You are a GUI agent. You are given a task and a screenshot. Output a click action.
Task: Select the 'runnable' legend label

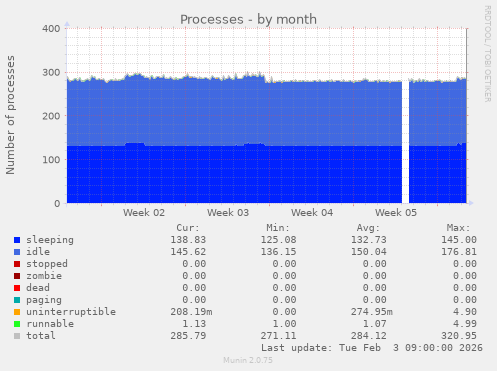pos(50,324)
